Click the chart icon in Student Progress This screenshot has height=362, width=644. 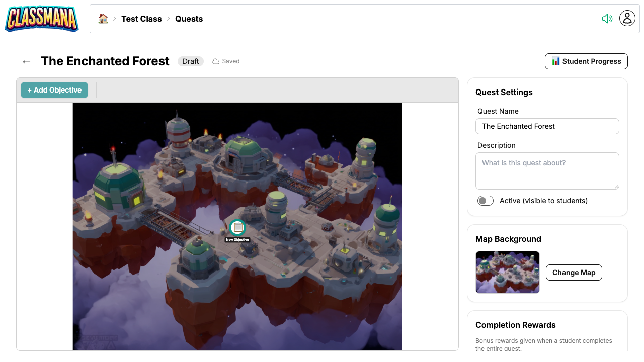(x=556, y=61)
